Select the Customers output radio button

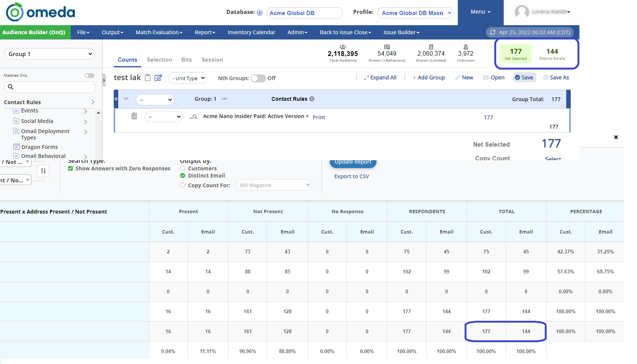[183, 168]
